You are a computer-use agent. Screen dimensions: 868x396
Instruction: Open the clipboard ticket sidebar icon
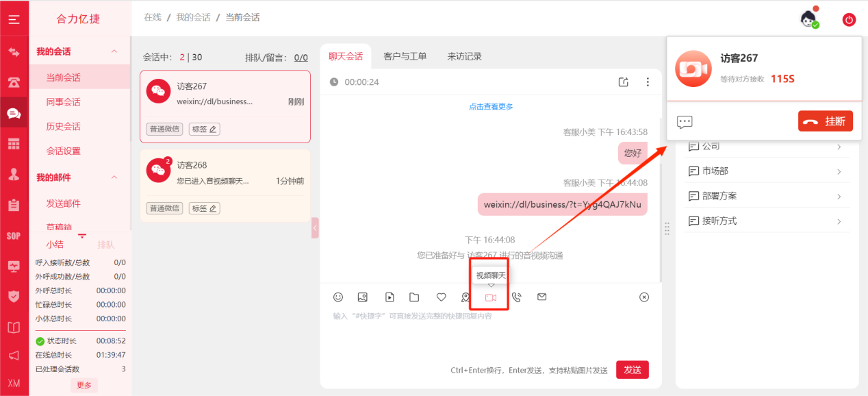coord(14,205)
